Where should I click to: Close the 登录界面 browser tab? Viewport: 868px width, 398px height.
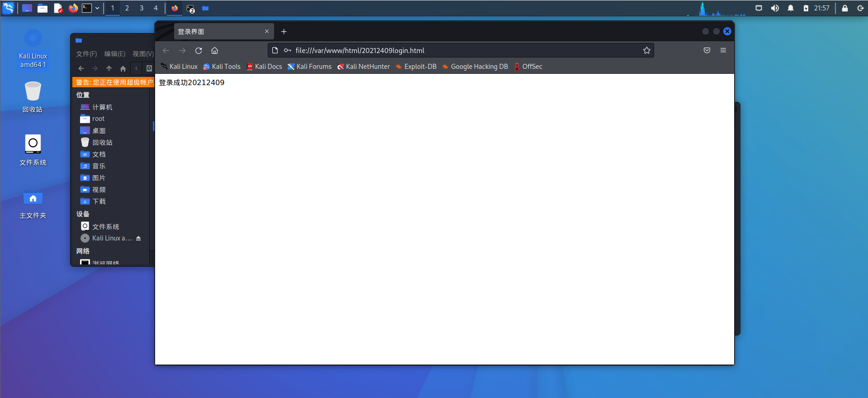(267, 31)
